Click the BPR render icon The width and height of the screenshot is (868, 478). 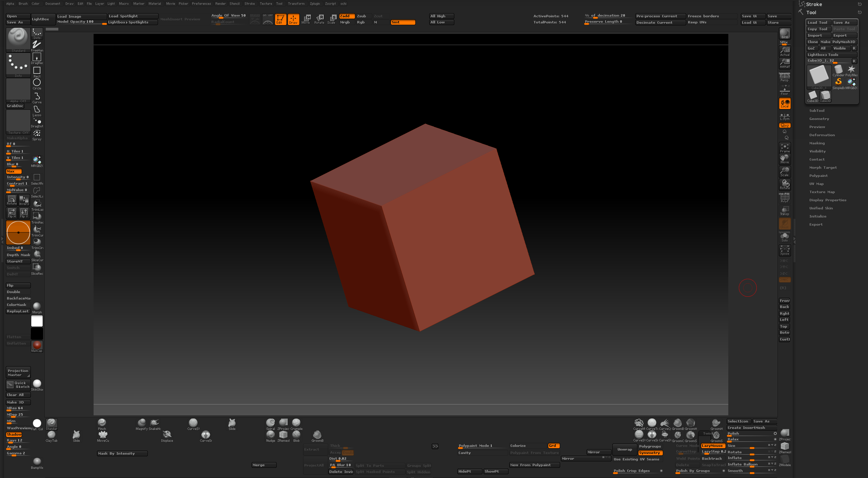click(x=785, y=34)
